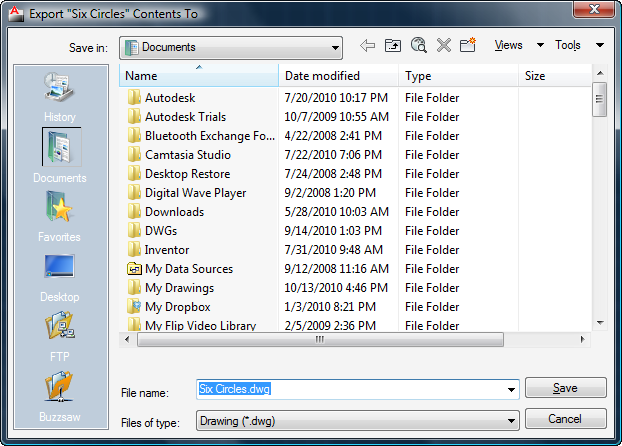The width and height of the screenshot is (622, 446).
Task: Click the Cancel button
Action: pyautogui.click(x=565, y=419)
